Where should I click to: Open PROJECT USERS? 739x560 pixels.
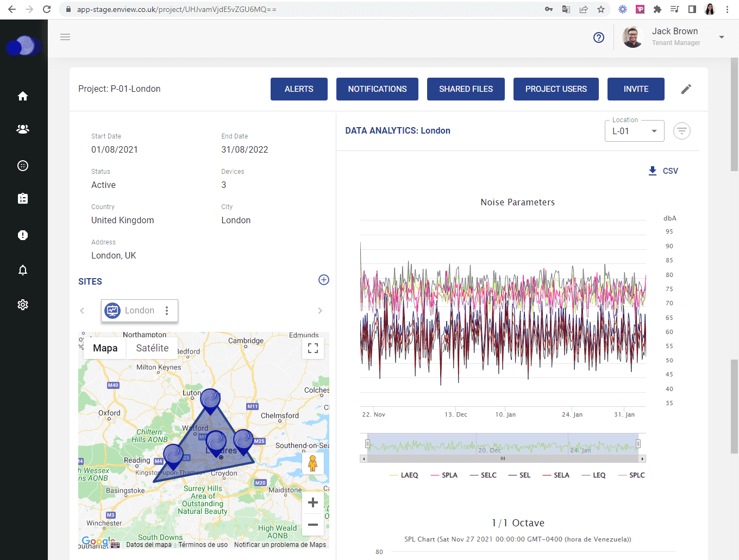coord(556,89)
